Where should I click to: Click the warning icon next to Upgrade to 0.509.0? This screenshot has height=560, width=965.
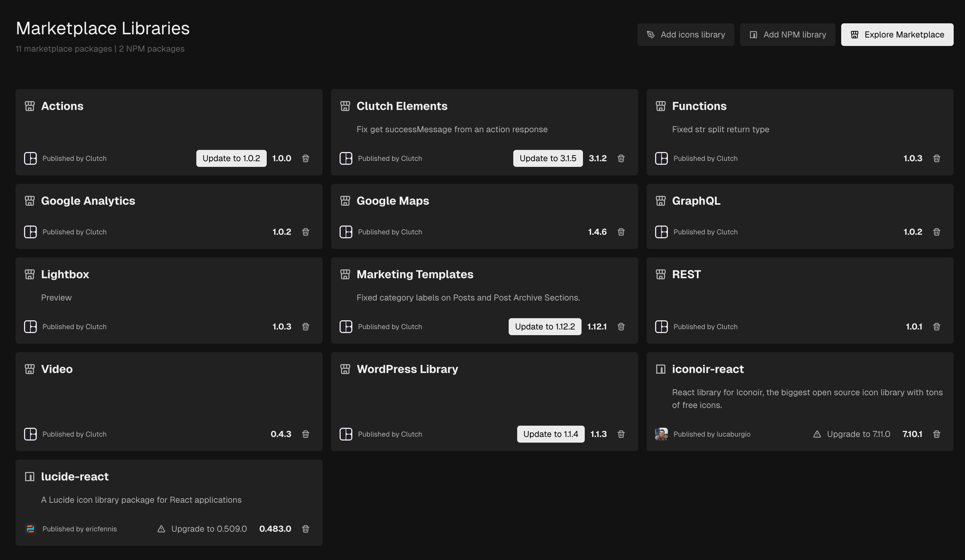161,529
